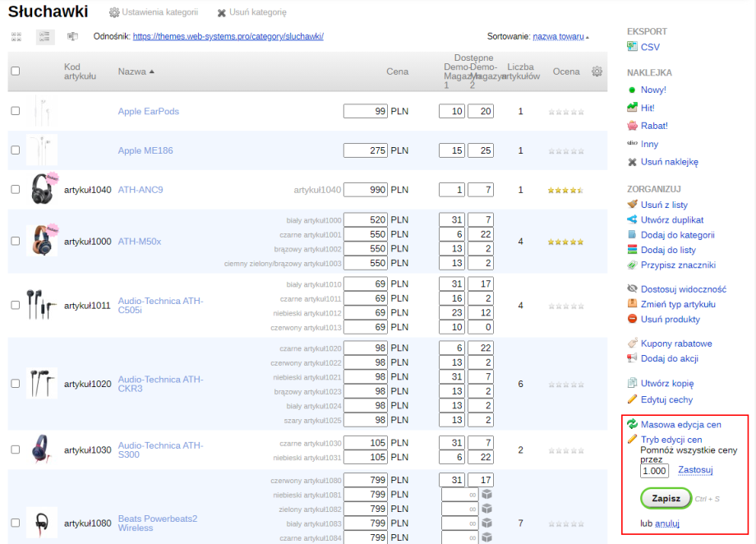Switch to SKU list view icon
756x544 pixels.
72,37
